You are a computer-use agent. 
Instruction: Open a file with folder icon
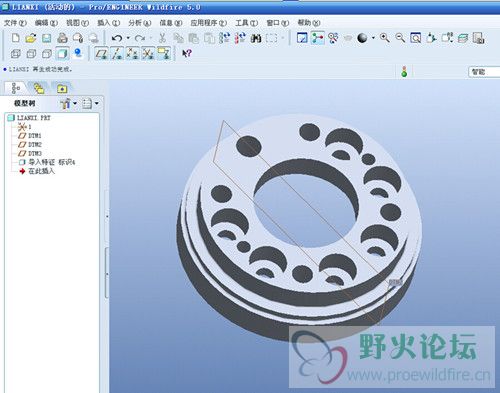coord(31,38)
